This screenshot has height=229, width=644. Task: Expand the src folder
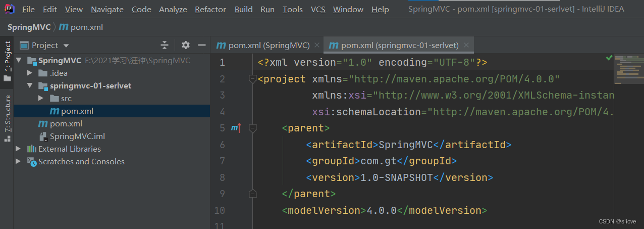[x=41, y=99]
